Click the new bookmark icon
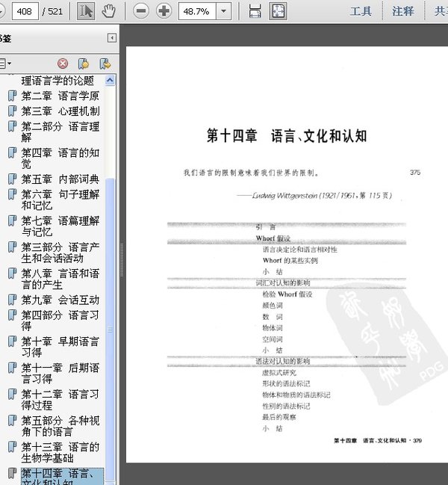448x485 pixels. point(84,64)
